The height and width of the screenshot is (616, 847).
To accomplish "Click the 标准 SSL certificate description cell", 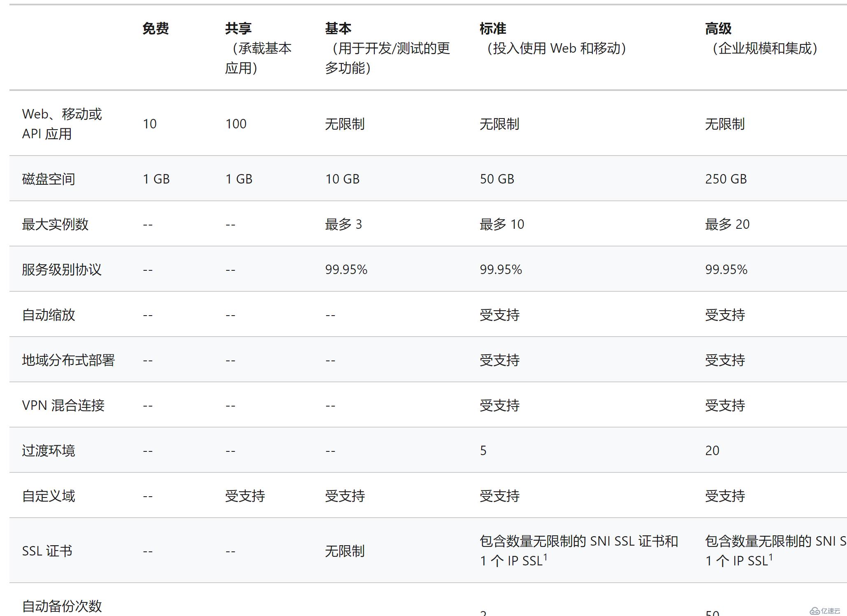I will (x=579, y=551).
